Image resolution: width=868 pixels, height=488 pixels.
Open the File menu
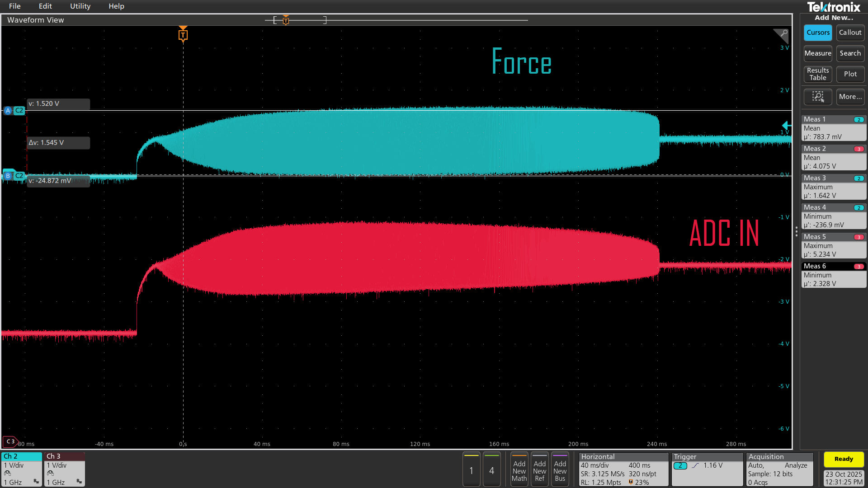pyautogui.click(x=14, y=6)
